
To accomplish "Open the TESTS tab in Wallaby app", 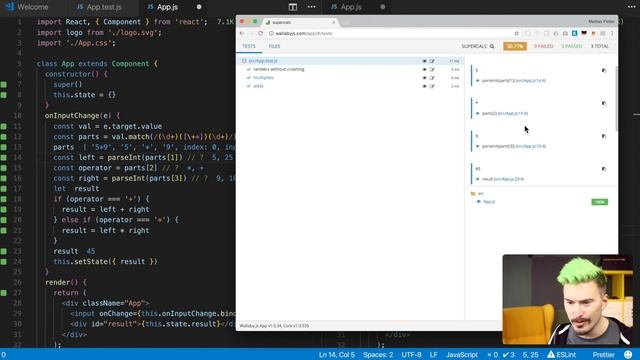I will pos(249,47).
